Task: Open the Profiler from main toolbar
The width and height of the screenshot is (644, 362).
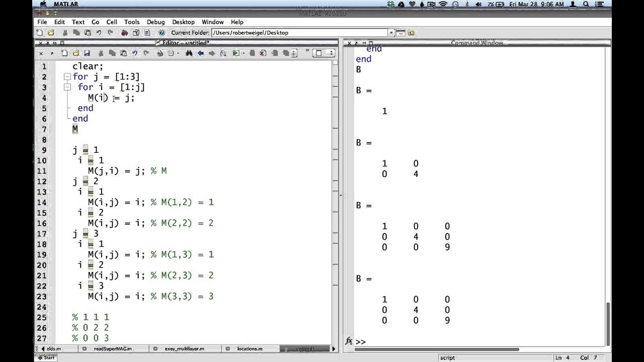Action: coord(147,33)
